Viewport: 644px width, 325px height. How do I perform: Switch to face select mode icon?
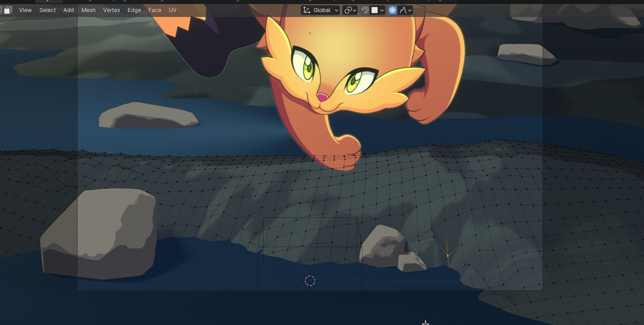tap(7, 10)
